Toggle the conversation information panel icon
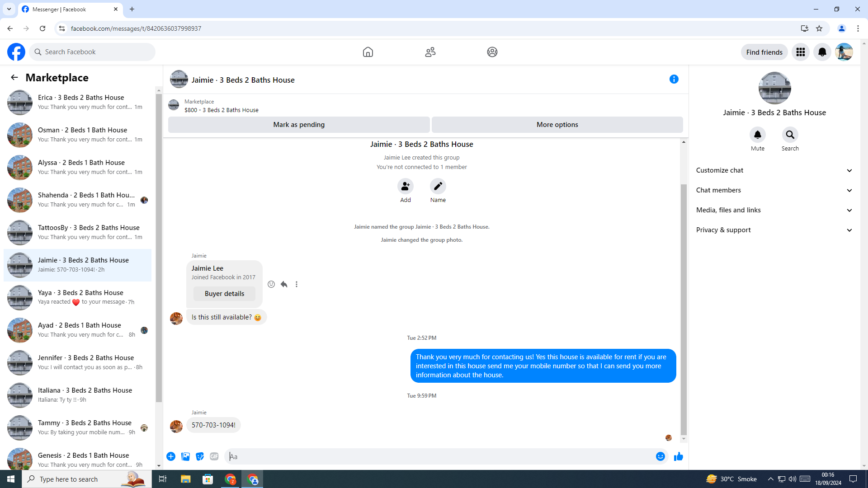This screenshot has width=868, height=488. click(674, 80)
